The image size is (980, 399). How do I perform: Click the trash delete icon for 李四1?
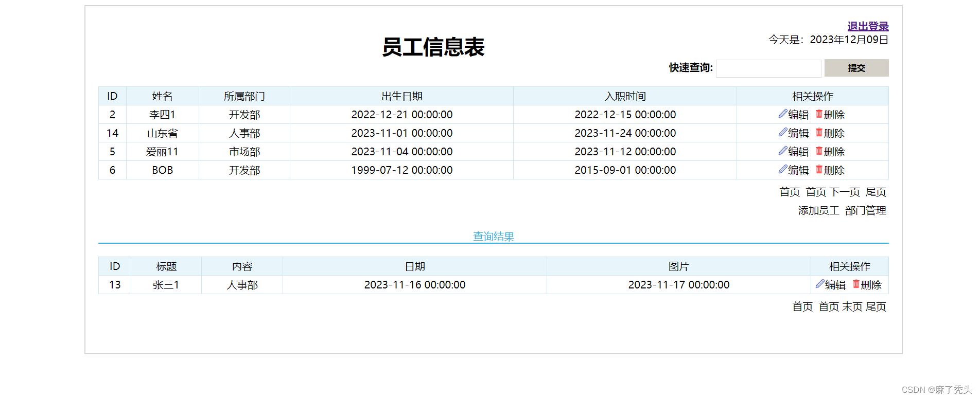pyautogui.click(x=819, y=114)
